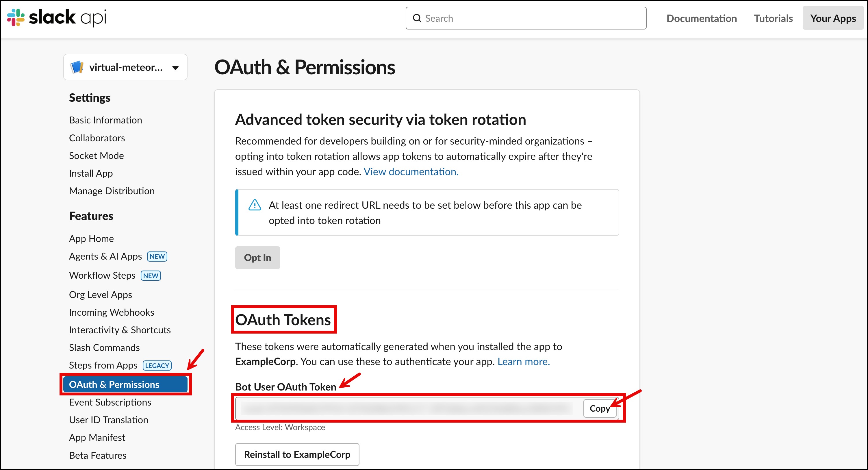The image size is (868, 470).
Task: Open Your Apps page
Action: point(833,18)
